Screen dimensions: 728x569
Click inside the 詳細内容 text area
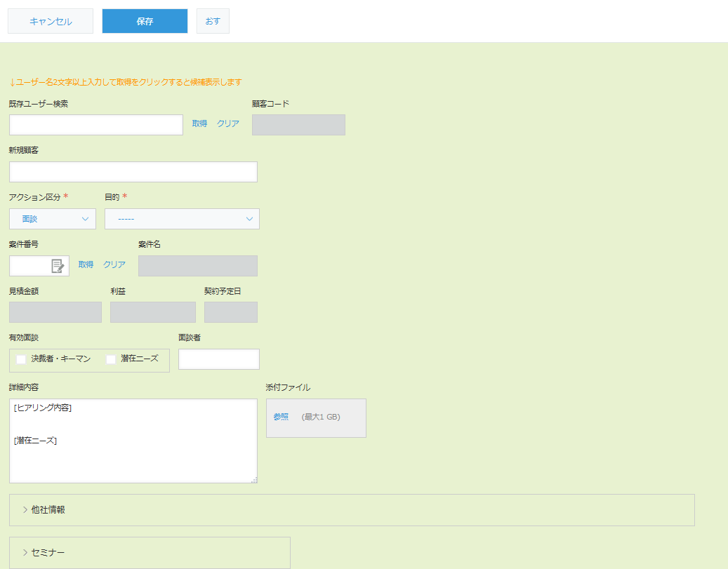tap(133, 441)
